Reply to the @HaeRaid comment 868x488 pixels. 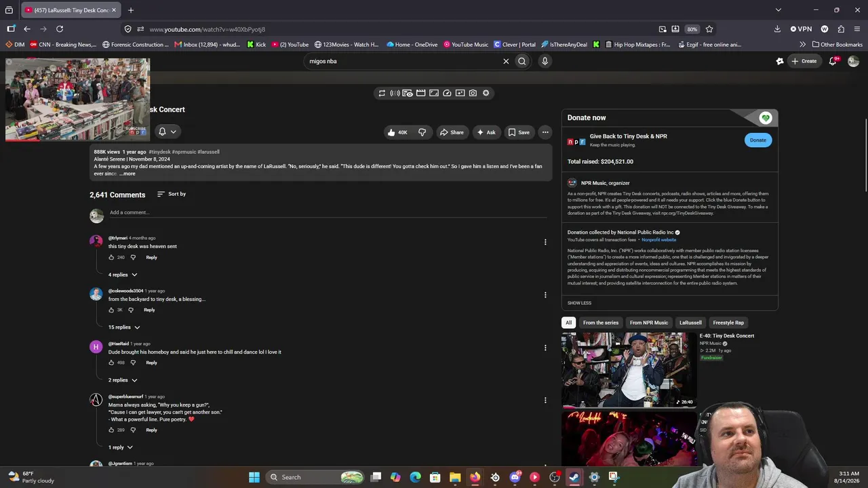[151, 363]
